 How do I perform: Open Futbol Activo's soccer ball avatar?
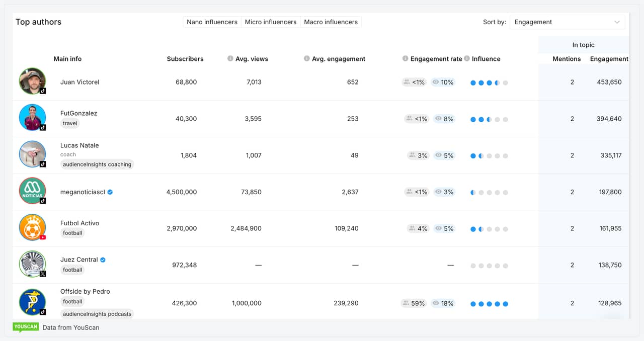coord(33,228)
